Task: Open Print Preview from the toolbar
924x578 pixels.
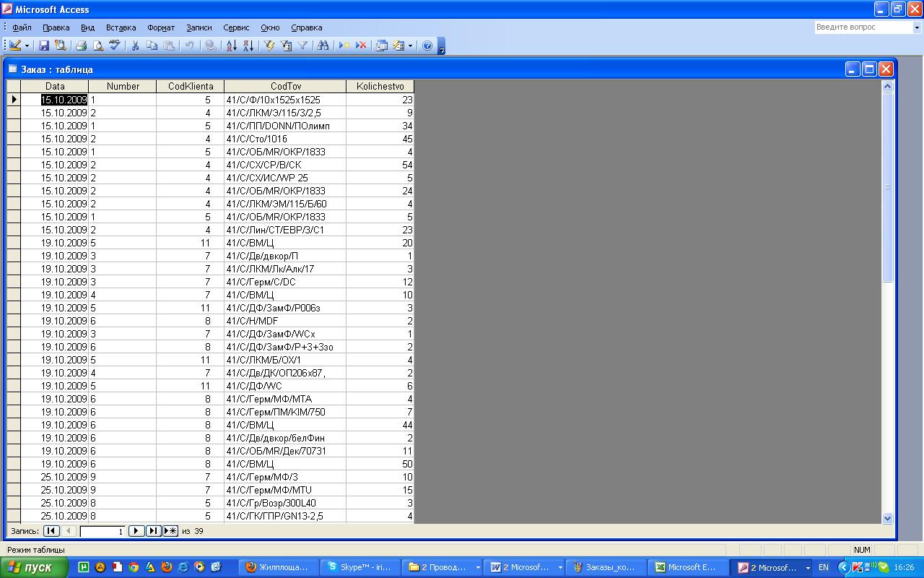Action: tap(98, 46)
